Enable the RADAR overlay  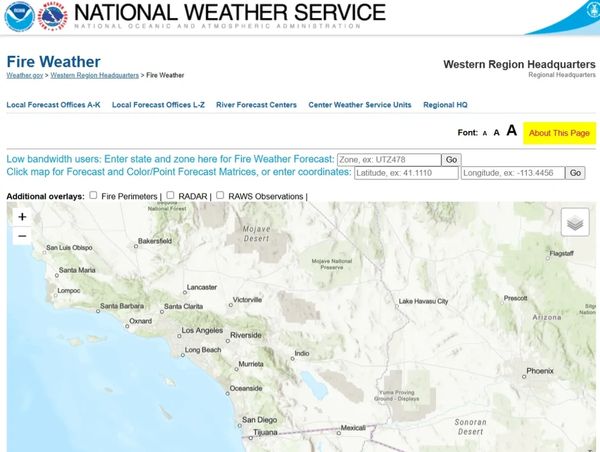pos(170,195)
